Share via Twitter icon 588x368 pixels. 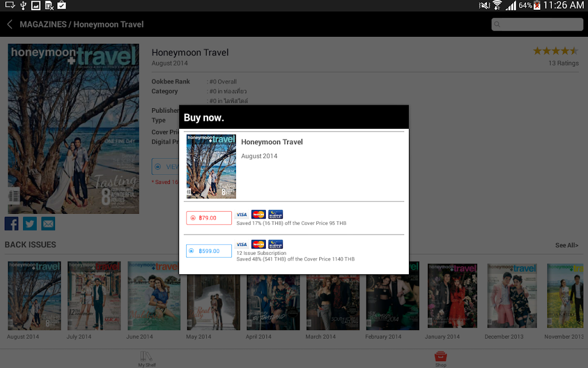30,224
